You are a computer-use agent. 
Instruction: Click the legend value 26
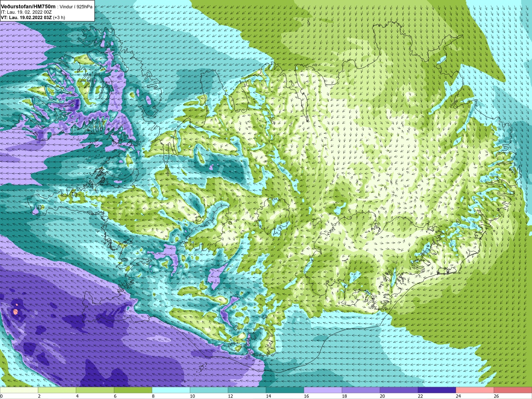pos(496,396)
